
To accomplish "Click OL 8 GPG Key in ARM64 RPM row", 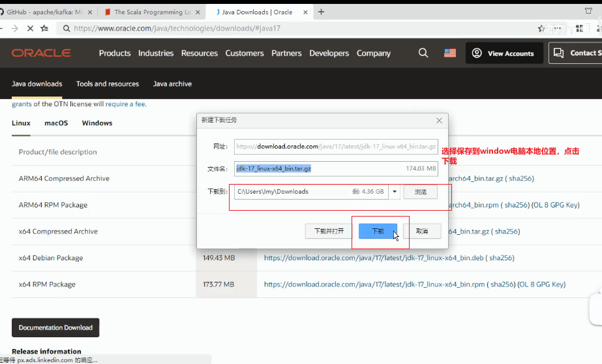I will click(556, 205).
